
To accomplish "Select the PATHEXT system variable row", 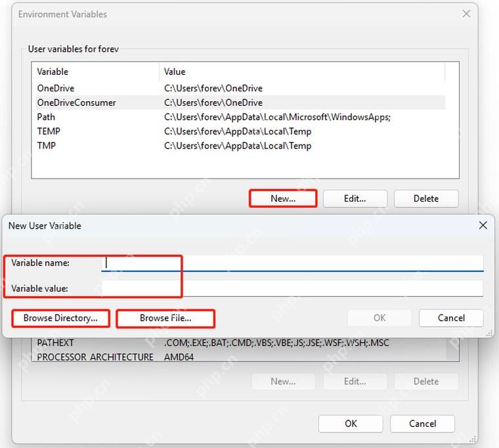I will 239,343.
